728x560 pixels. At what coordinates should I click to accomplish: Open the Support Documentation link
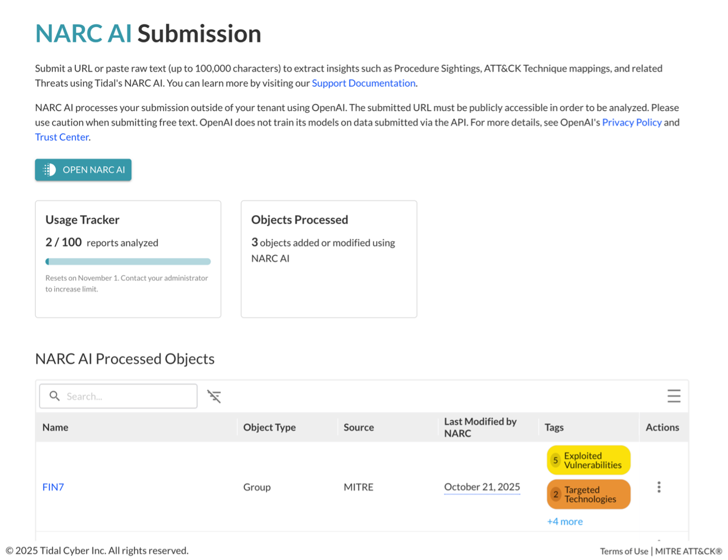pos(363,83)
